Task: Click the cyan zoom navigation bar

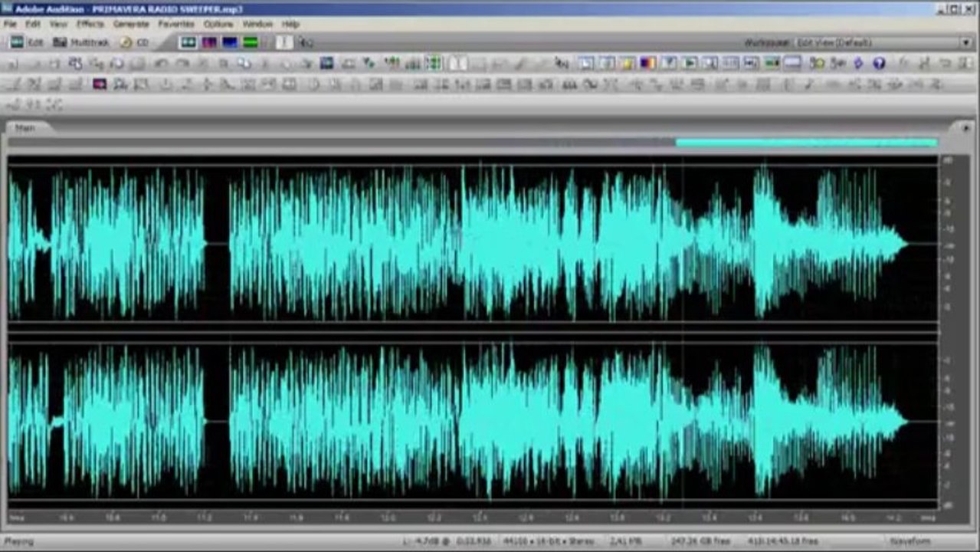Action: tap(806, 143)
